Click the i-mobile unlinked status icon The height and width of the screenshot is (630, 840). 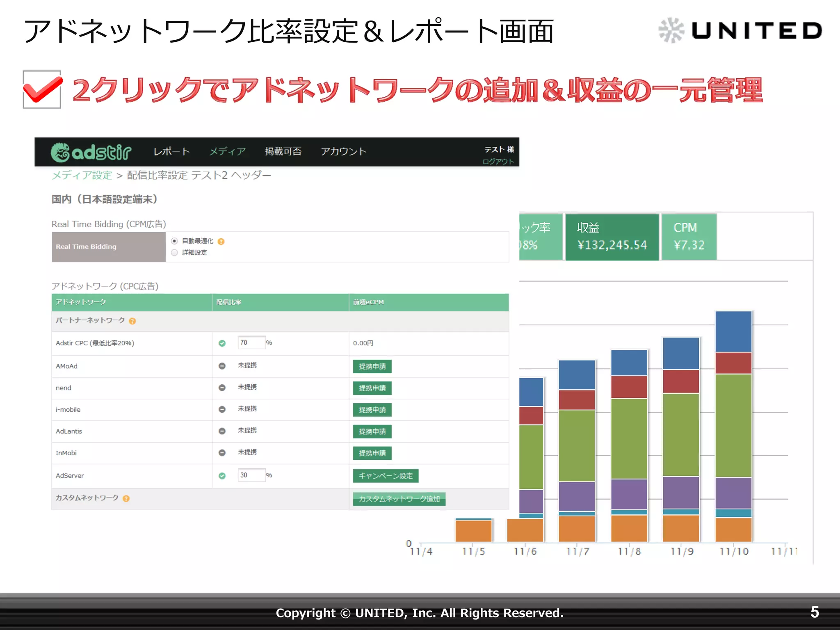coord(222,409)
